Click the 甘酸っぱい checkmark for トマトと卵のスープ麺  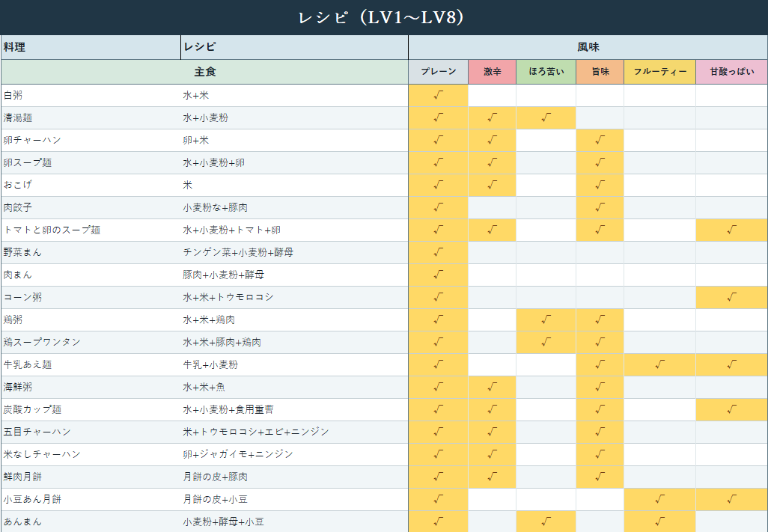(x=732, y=230)
